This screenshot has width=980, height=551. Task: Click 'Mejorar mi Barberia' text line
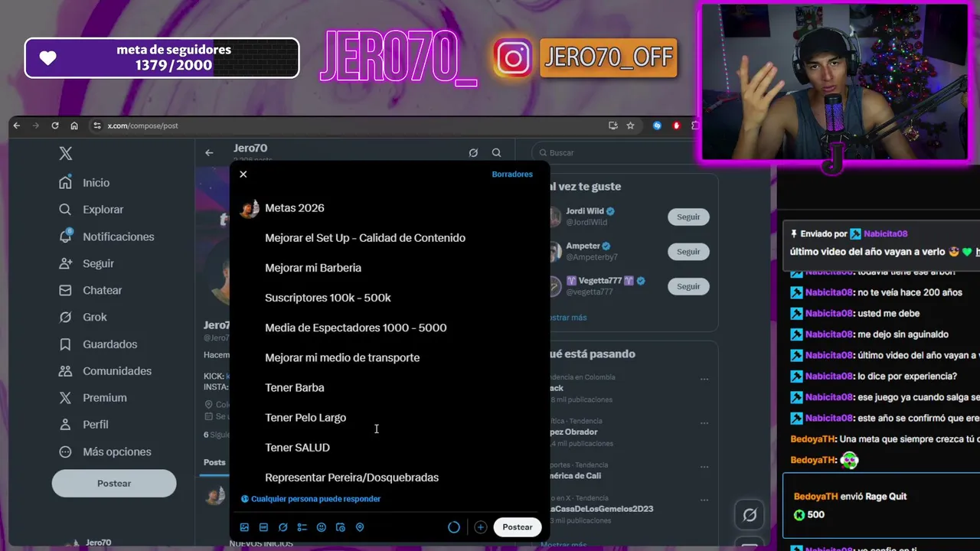(x=313, y=268)
